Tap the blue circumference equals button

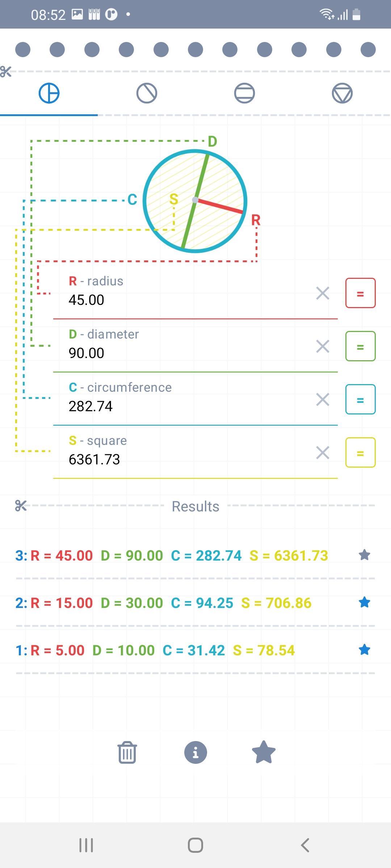tap(360, 400)
